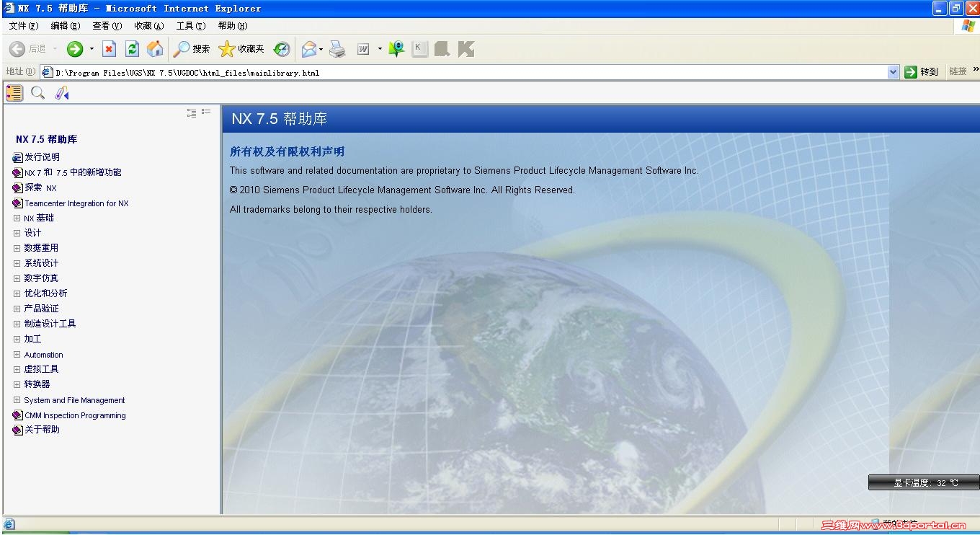Open the 工具 (Tools) menu
Screen dimensions: 980x535
coord(190,26)
